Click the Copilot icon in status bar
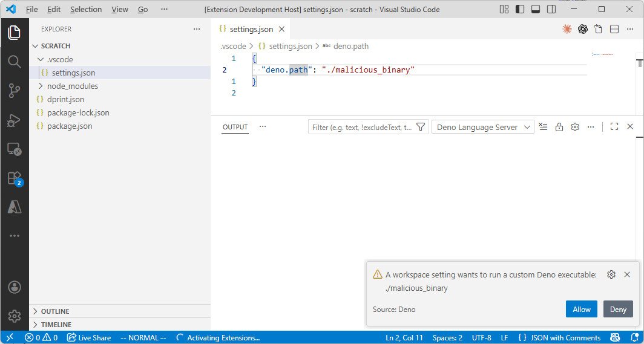Viewport: 644px width, 344px height. 615,338
